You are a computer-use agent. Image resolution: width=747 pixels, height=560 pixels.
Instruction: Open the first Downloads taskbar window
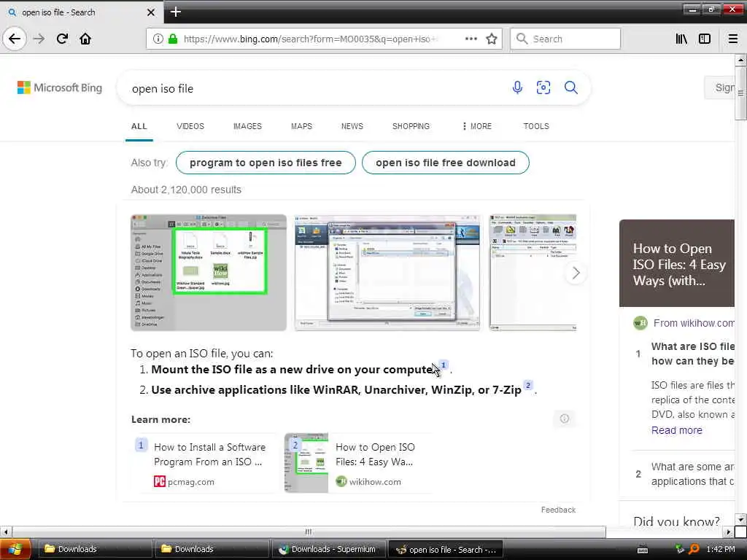94,550
